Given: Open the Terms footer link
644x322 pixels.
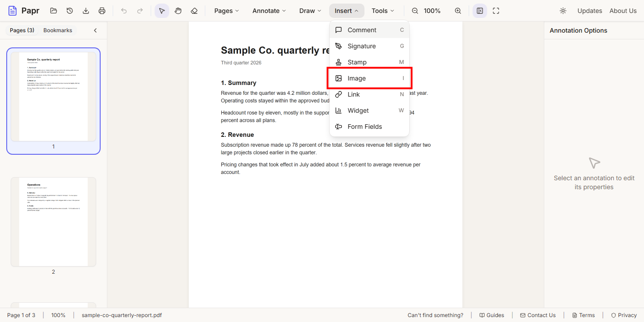Looking at the screenshot, I should coord(584,315).
